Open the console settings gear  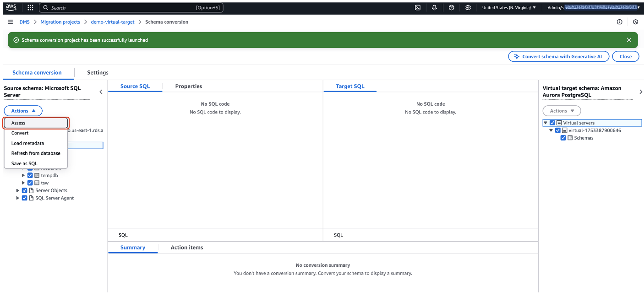(468, 7)
